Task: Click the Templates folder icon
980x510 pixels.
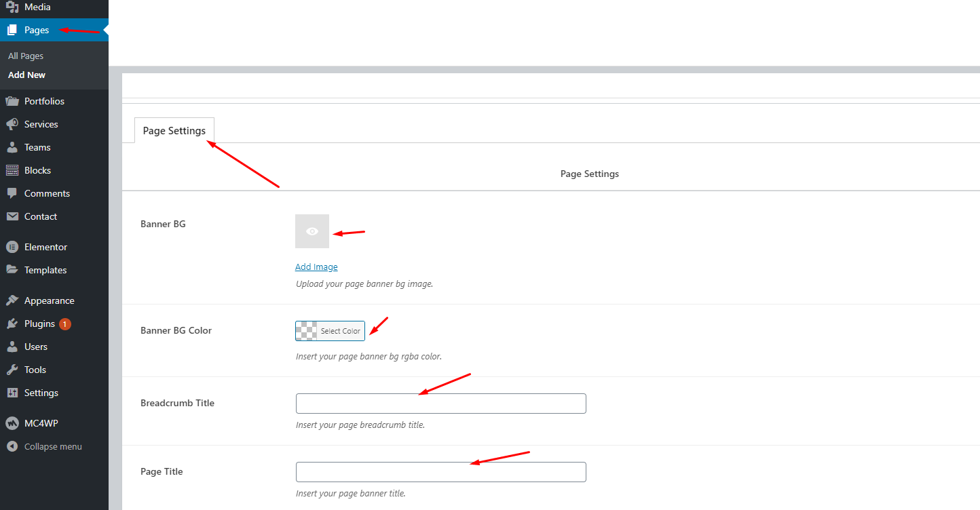Action: [x=12, y=270]
